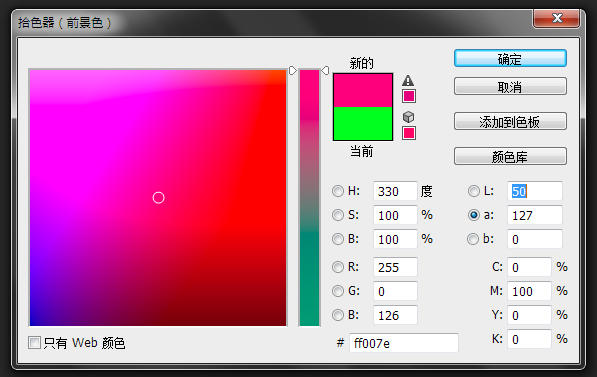Click the G field showing 0
Image resolution: width=597 pixels, height=377 pixels.
pyautogui.click(x=395, y=291)
